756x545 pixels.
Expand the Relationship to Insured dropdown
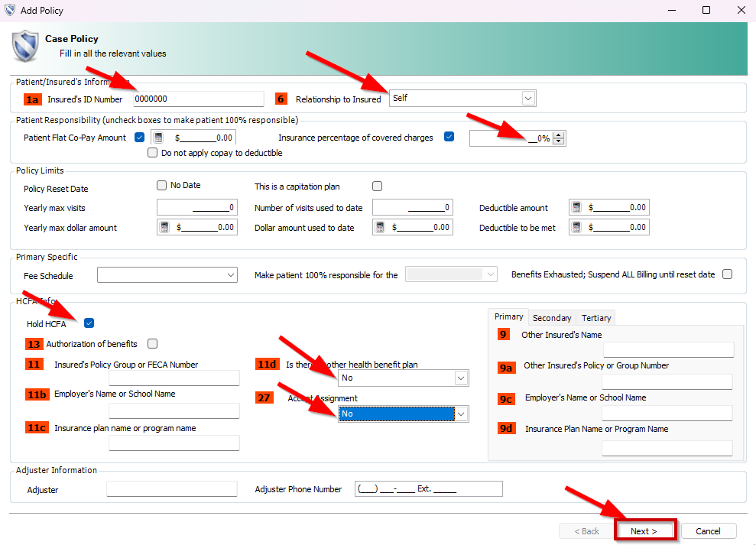coord(527,99)
